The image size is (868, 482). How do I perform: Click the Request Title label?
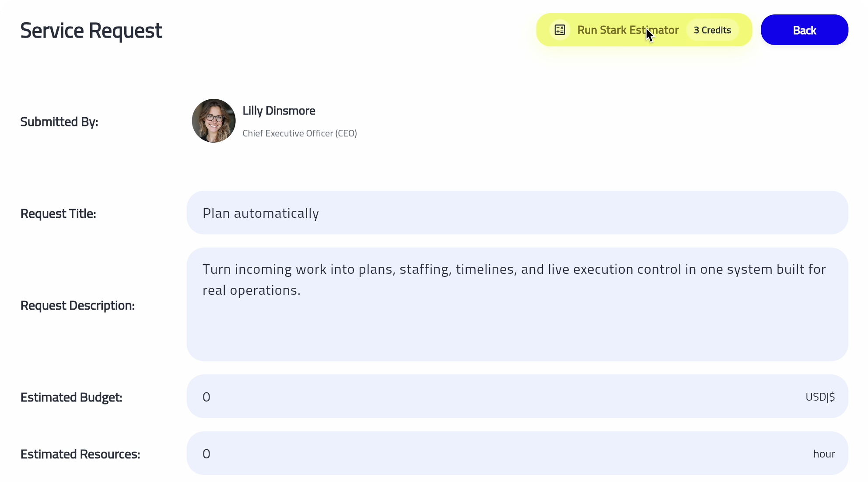pyautogui.click(x=58, y=213)
